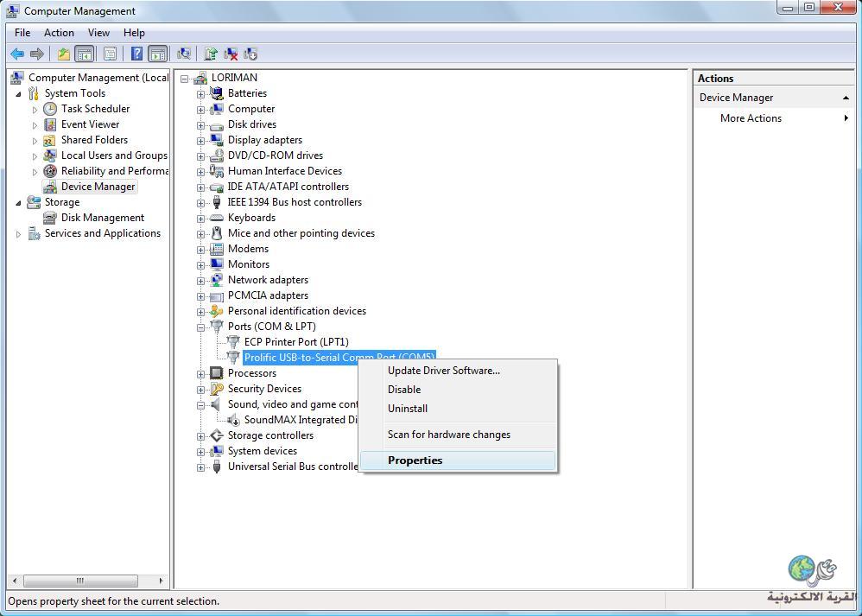862x616 pixels.
Task: Collapse the LORIMAN computer node
Action: click(184, 79)
